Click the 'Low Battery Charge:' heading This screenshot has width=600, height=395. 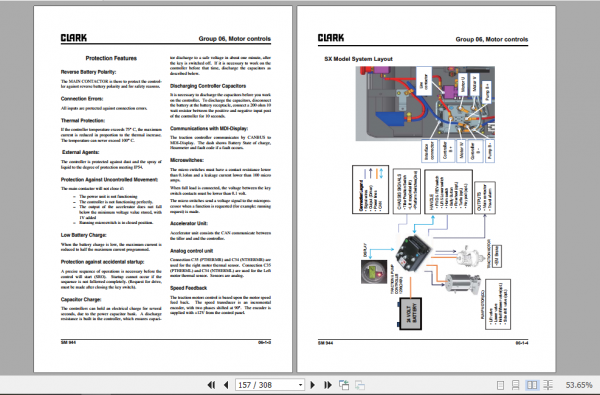coord(83,235)
